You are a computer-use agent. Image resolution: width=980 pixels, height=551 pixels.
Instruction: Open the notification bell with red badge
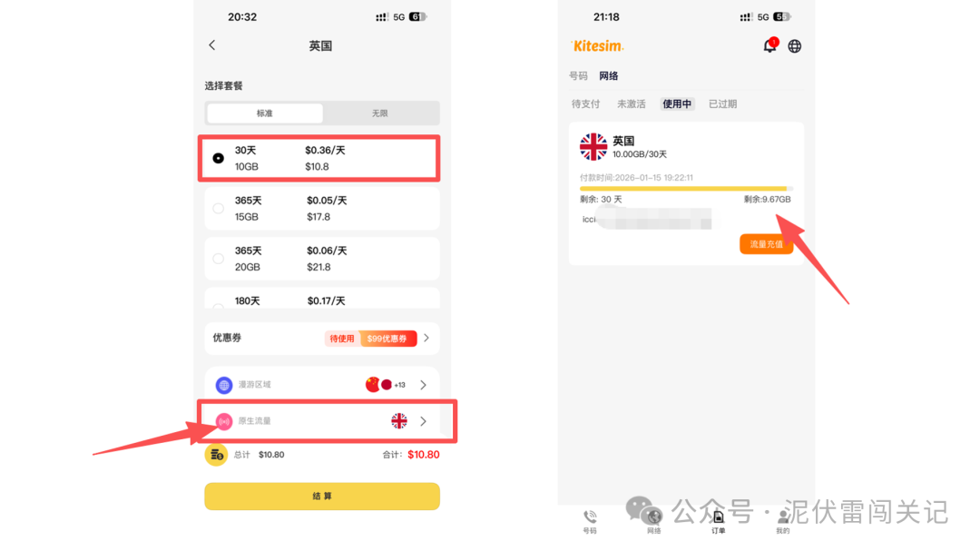click(x=769, y=45)
